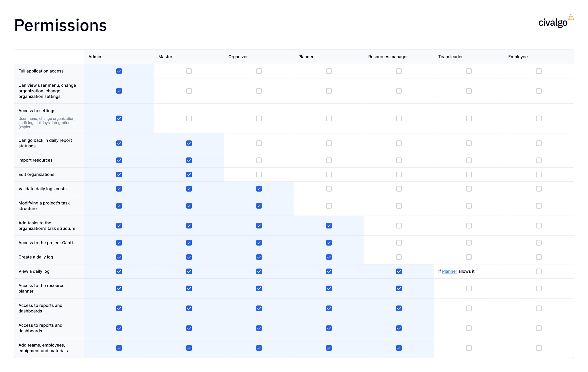
Task: Uncheck Master Edit organizations checkbox
Action: pos(189,175)
